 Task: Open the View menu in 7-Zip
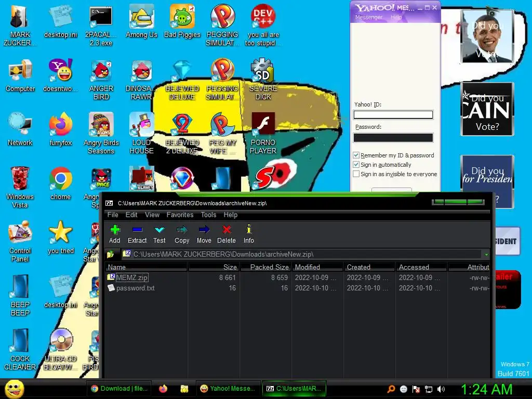152,215
